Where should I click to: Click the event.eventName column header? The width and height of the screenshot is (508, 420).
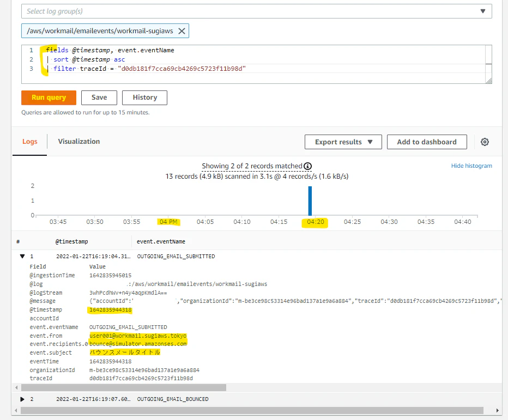pyautogui.click(x=161, y=241)
